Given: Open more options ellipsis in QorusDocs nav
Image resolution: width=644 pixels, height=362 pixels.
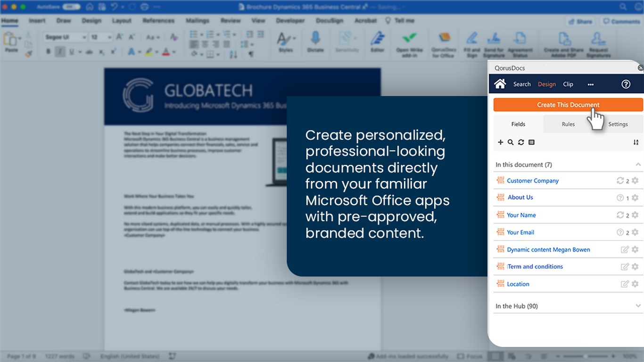Looking at the screenshot, I should tap(590, 84).
